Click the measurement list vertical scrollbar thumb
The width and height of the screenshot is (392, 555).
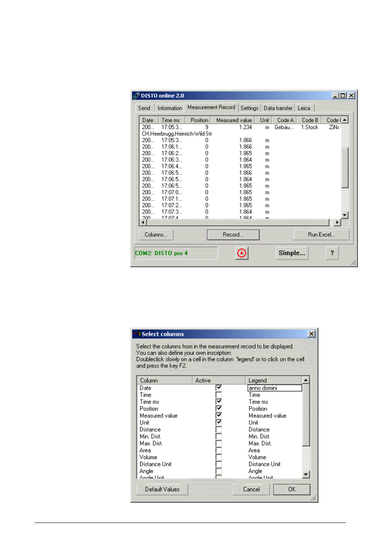pyautogui.click(x=345, y=167)
